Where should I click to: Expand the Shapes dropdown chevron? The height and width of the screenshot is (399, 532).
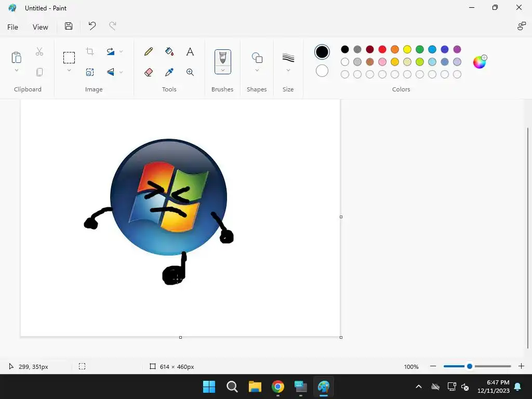257,70
